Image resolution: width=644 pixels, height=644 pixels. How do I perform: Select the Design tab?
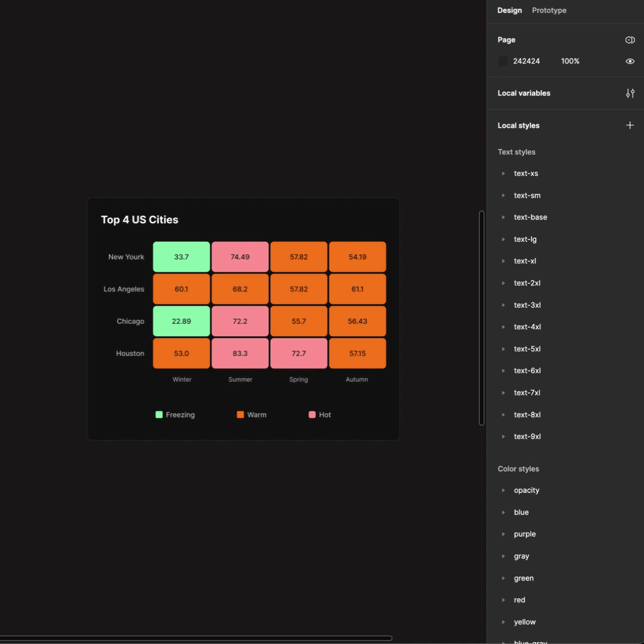coord(509,10)
